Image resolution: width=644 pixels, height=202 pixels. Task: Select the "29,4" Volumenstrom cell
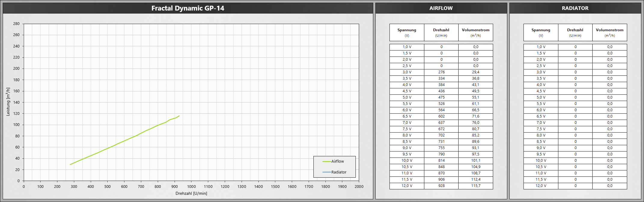(x=476, y=72)
